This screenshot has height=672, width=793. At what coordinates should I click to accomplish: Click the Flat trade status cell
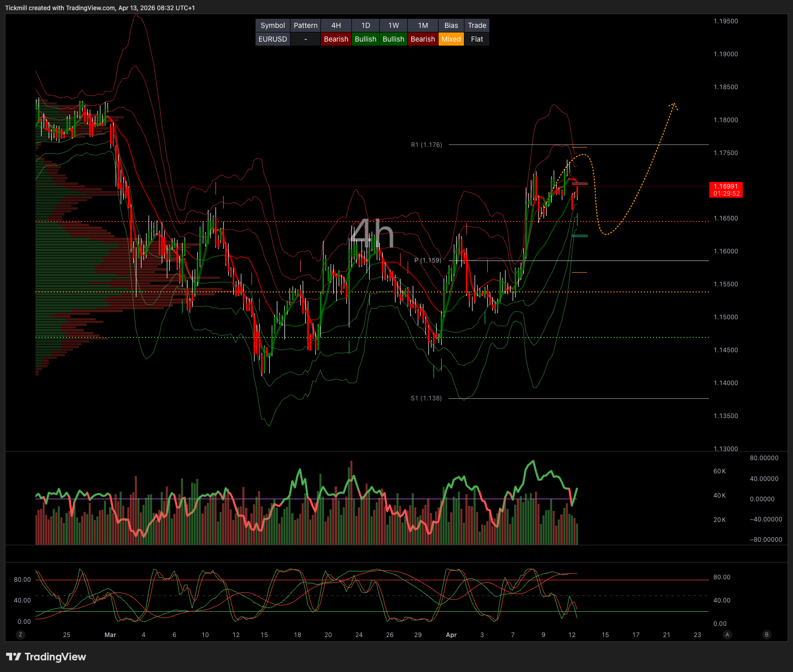click(x=477, y=39)
